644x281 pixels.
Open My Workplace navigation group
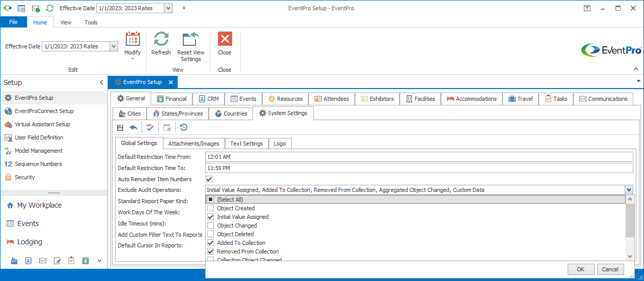pyautogui.click(x=39, y=205)
